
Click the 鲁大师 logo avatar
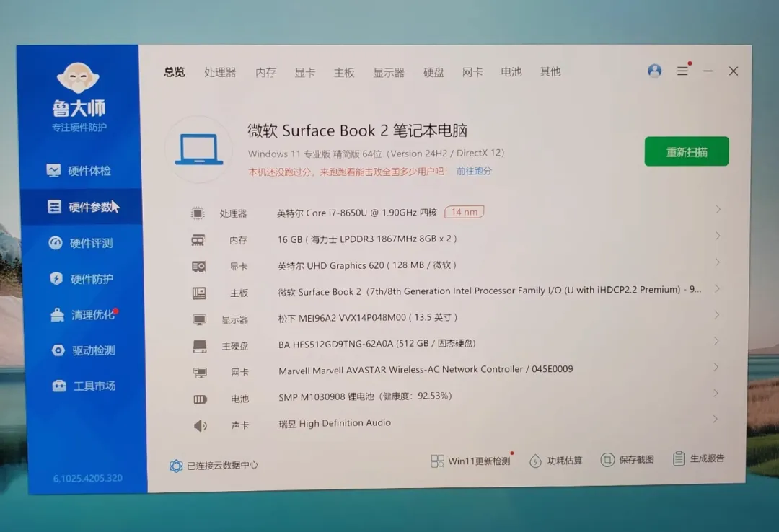pos(78,78)
